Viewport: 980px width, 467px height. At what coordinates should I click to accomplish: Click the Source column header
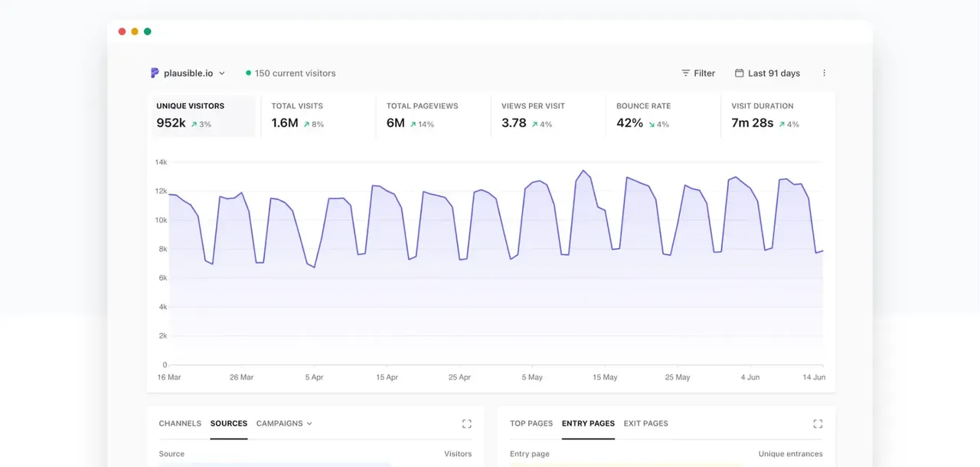click(171, 454)
